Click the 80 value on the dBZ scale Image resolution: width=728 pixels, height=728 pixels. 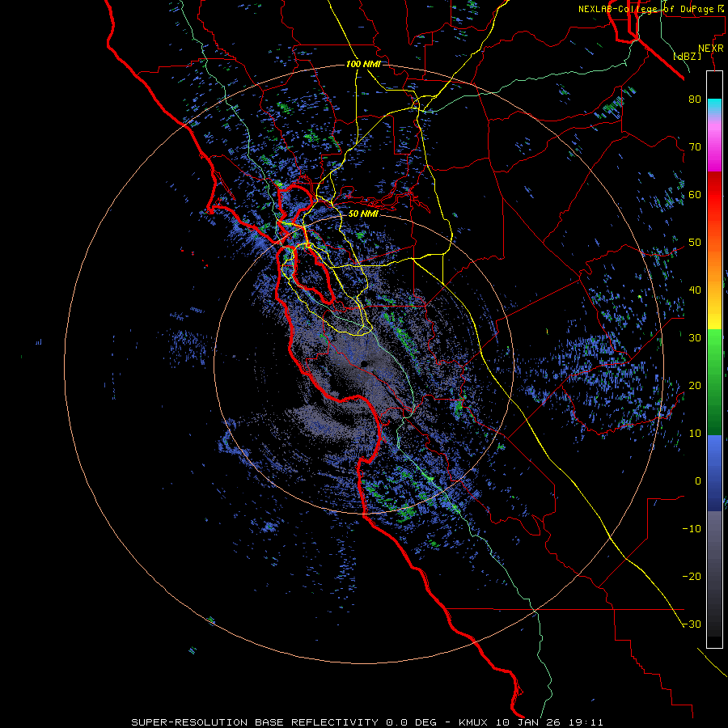695,99
